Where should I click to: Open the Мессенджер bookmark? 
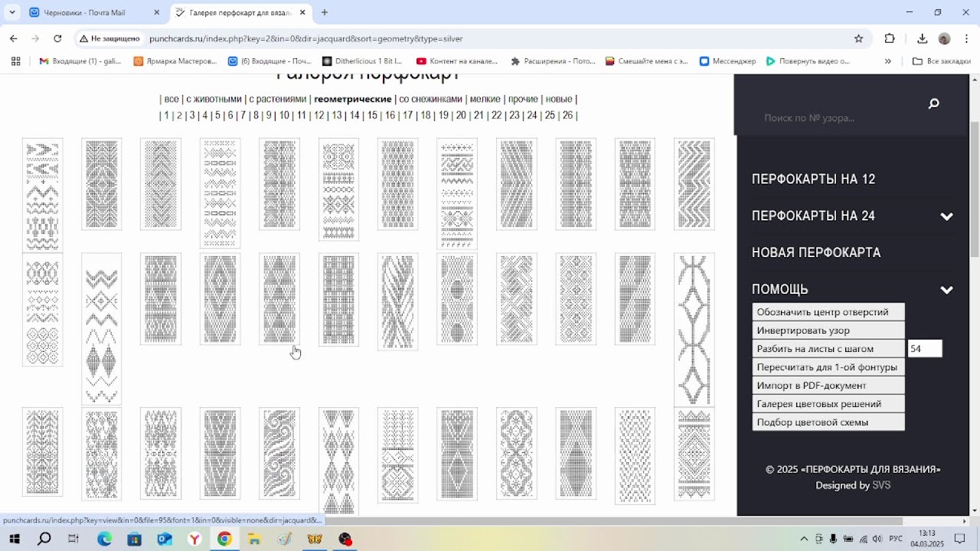(727, 61)
